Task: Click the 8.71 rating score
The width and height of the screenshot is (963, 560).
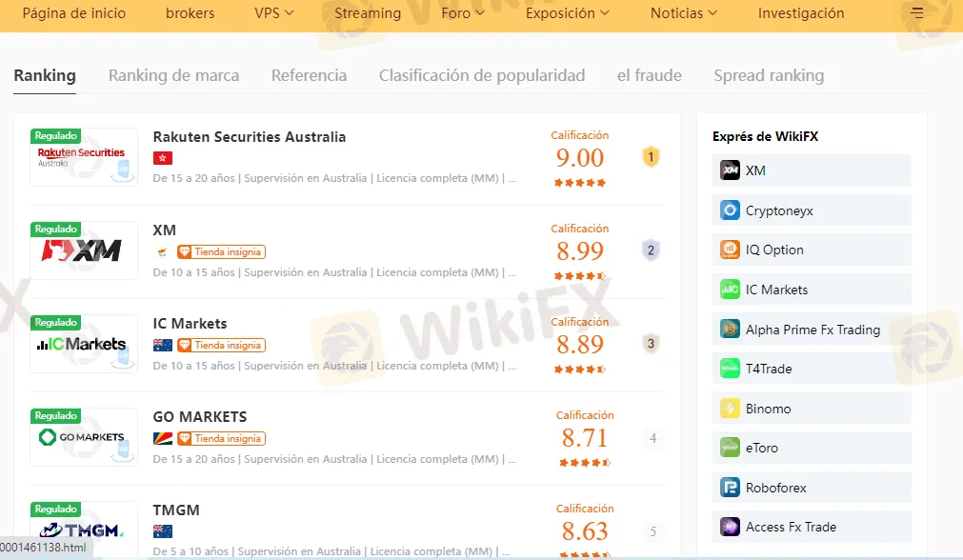Action: pyautogui.click(x=585, y=438)
